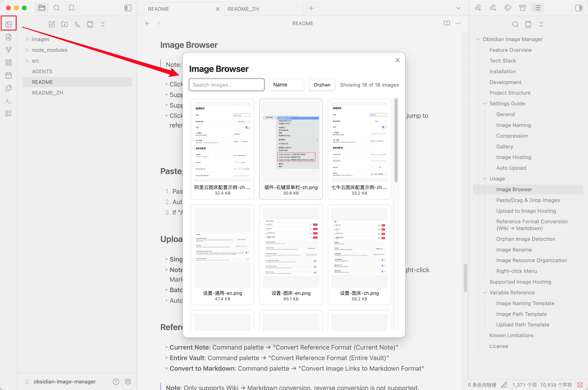Open the archive box pane icon
This screenshot has height=390, width=588.
click(x=523, y=8)
